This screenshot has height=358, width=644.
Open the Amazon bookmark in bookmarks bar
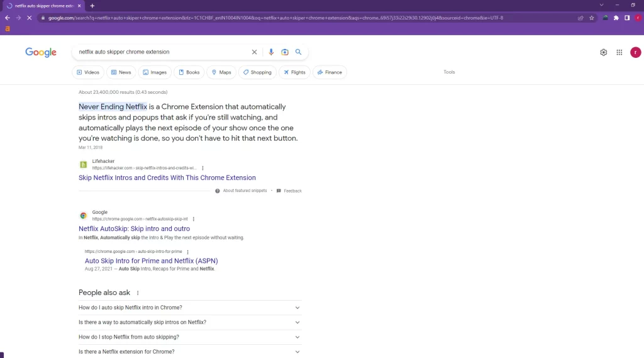(8, 29)
